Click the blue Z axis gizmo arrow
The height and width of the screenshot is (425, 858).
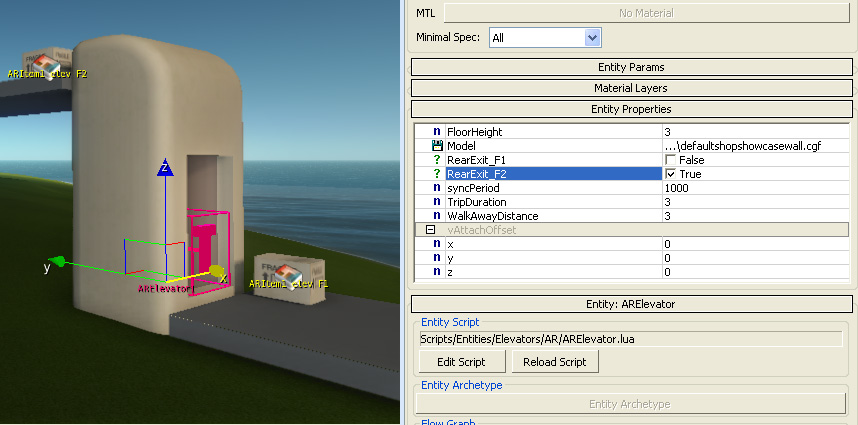click(x=165, y=167)
